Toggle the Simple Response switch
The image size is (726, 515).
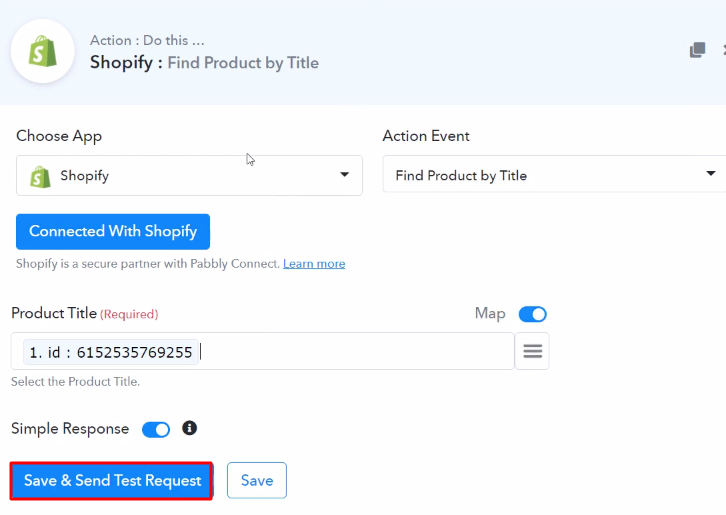(156, 429)
